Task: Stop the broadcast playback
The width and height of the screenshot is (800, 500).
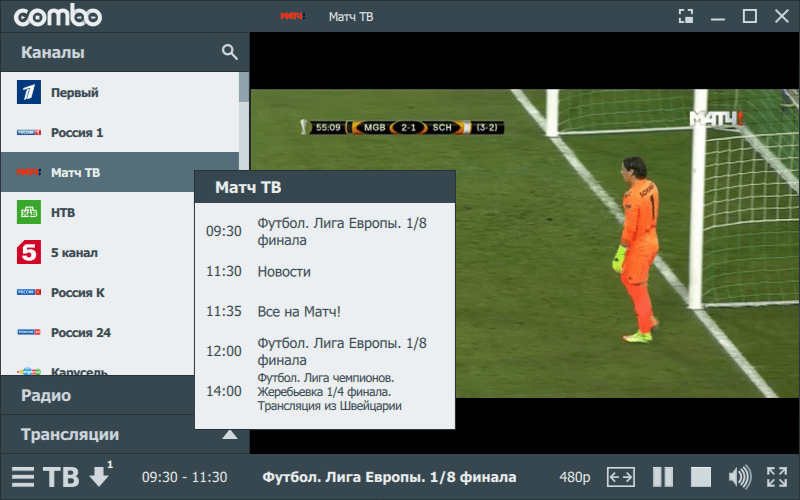Action: [701, 478]
